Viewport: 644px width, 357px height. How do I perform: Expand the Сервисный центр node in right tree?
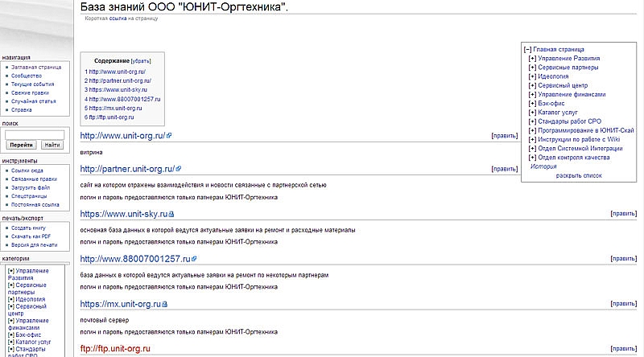(x=532, y=85)
